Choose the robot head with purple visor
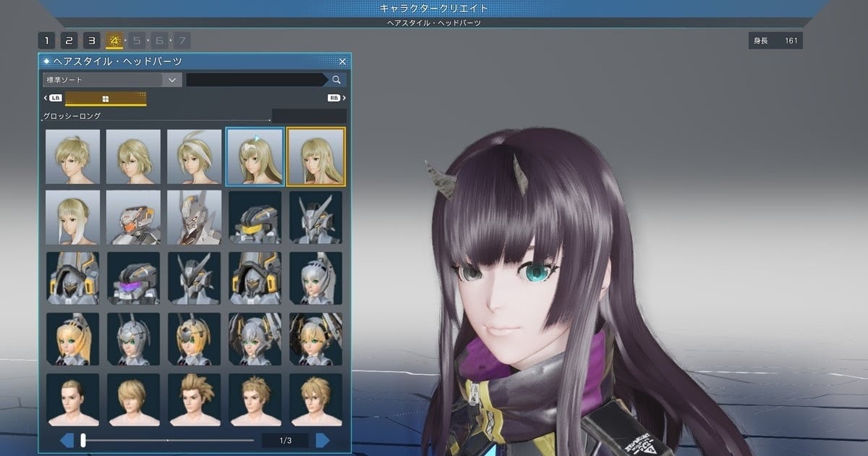The height and width of the screenshot is (456, 868). (133, 278)
